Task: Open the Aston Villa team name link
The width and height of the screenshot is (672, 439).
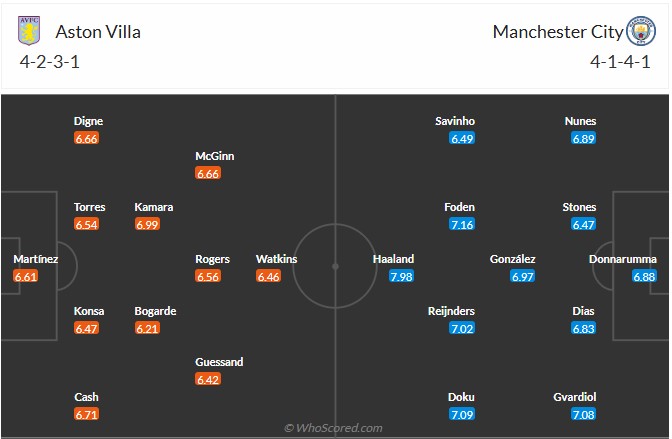Action: [x=97, y=31]
